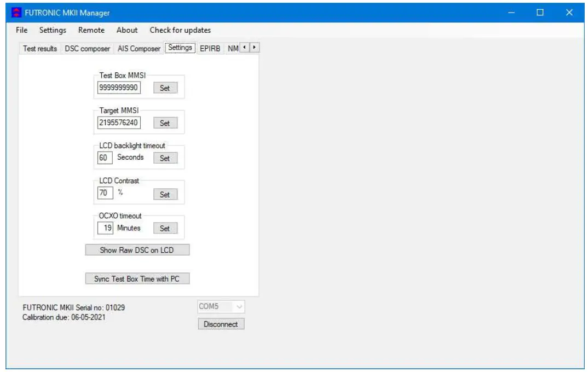Close the FUTRONIC MKII Manager window
The height and width of the screenshot is (372, 588).
click(x=569, y=13)
